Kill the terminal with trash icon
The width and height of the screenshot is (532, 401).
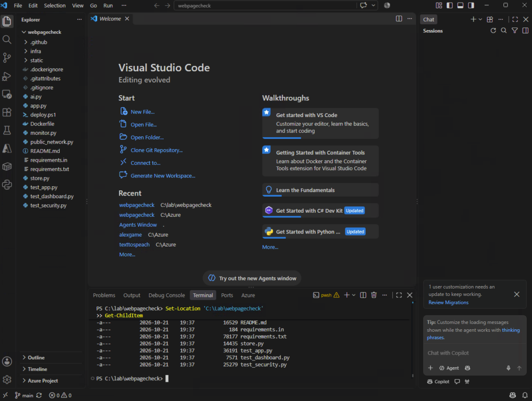(x=374, y=295)
